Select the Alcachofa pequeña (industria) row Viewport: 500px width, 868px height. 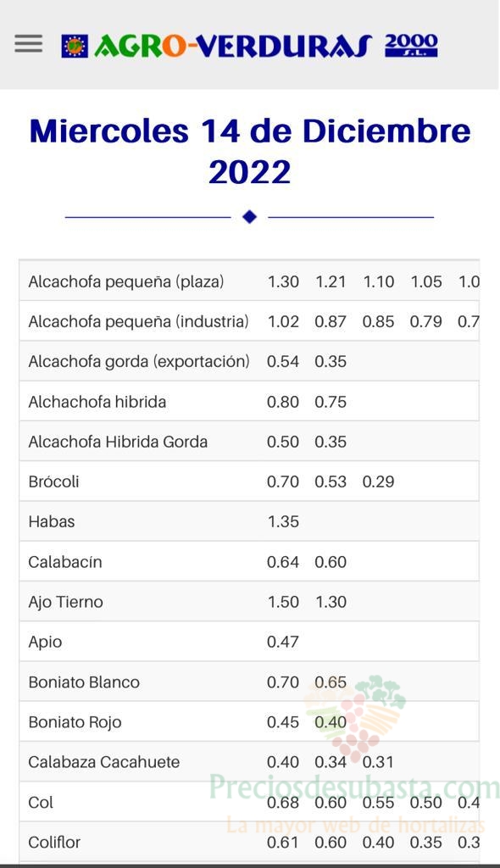(x=249, y=321)
